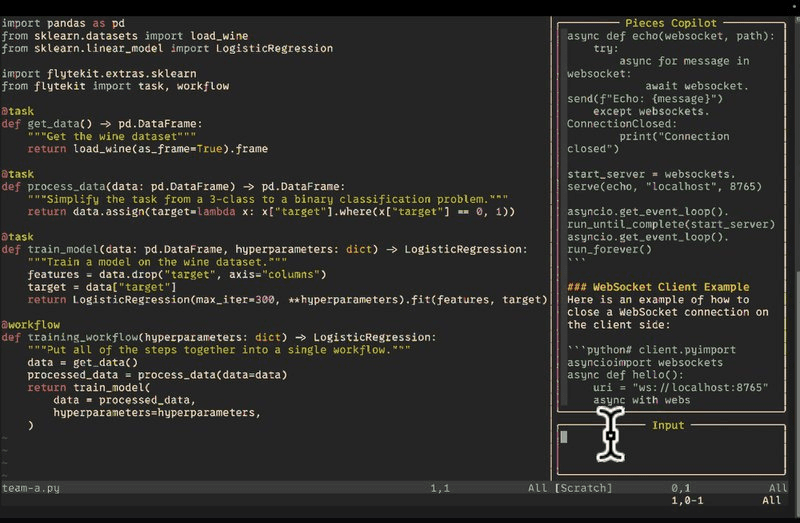
Task: Click 'except websockets.' line in Copilot
Action: click(651, 111)
